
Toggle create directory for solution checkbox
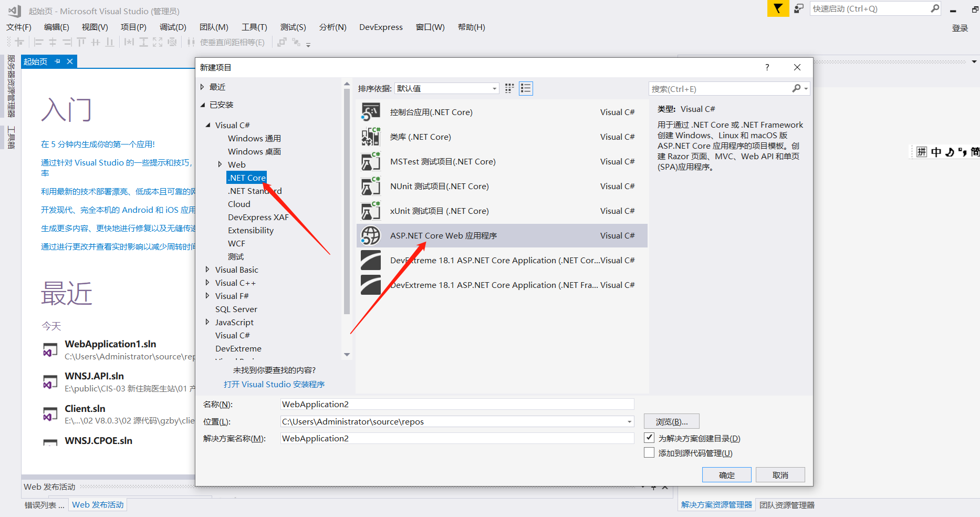coord(649,438)
